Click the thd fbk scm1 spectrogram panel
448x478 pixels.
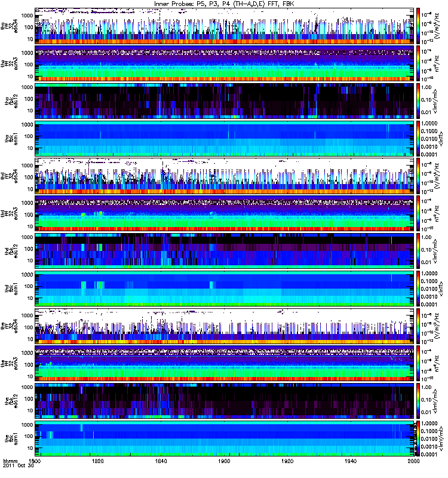coord(225,289)
